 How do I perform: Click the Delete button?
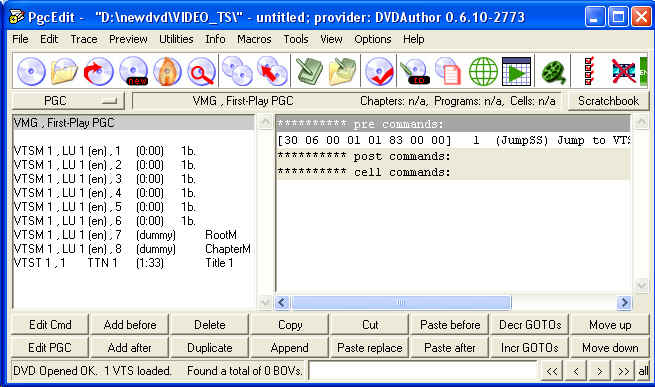tap(210, 325)
